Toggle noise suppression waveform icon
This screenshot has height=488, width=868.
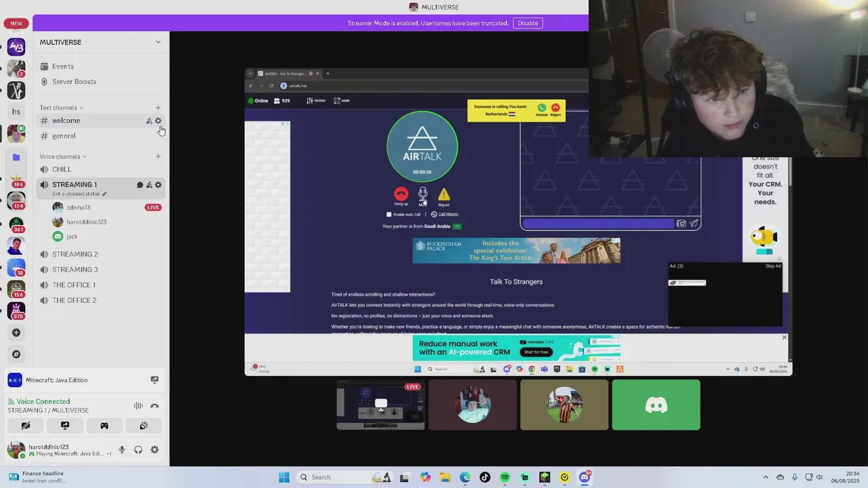tap(138, 406)
